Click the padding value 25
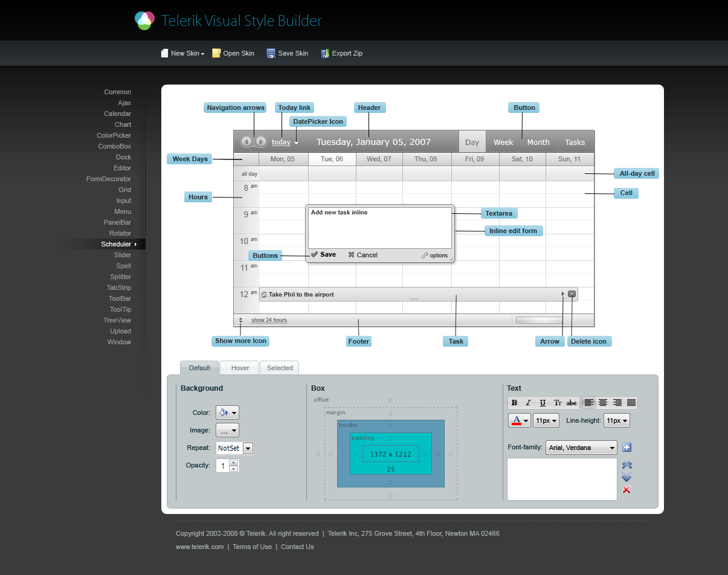This screenshot has height=575, width=728. click(x=390, y=469)
